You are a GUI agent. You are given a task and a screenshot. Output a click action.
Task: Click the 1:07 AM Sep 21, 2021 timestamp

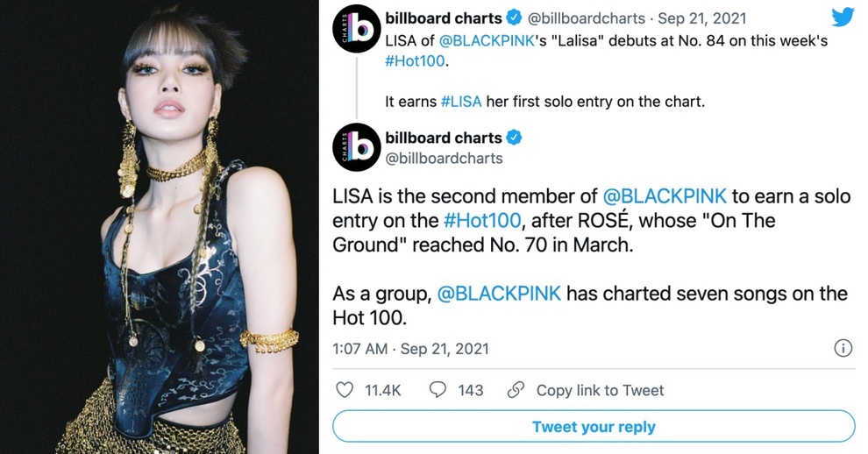coord(410,349)
